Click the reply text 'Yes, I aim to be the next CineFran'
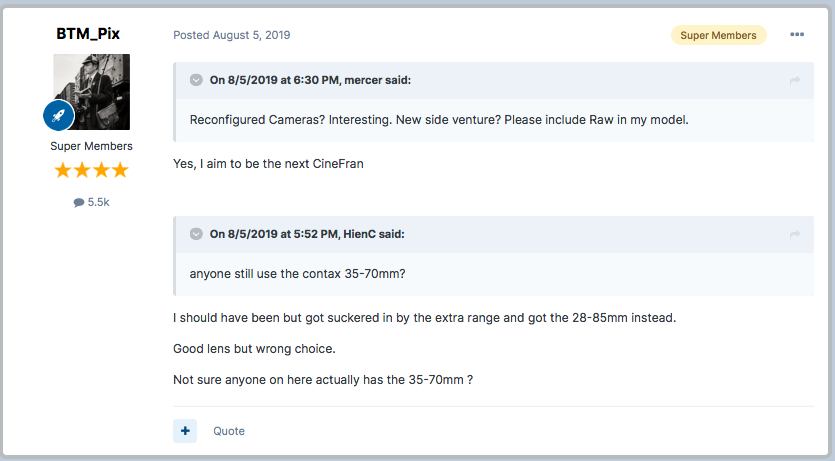The width and height of the screenshot is (835, 461). click(268, 164)
